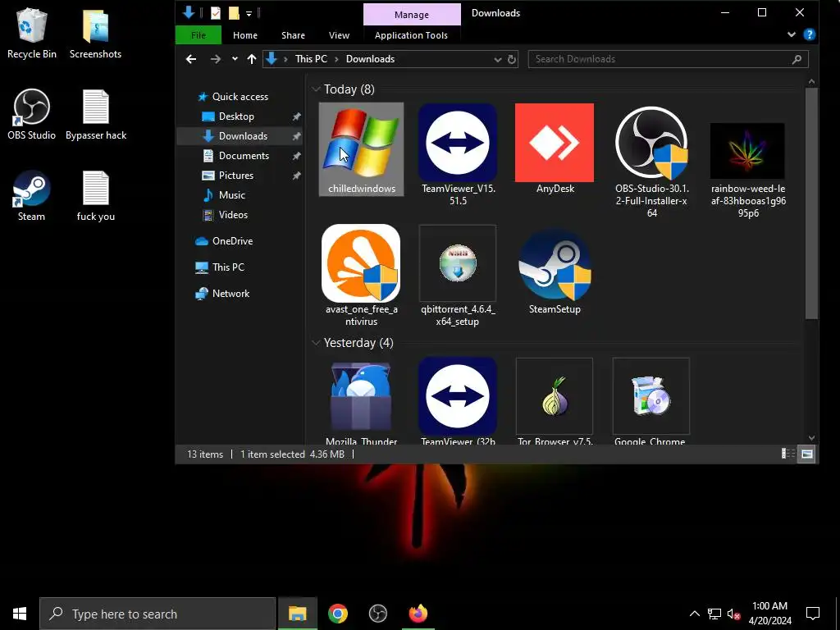840x630 pixels.
Task: Go up one folder level
Action: click(252, 59)
